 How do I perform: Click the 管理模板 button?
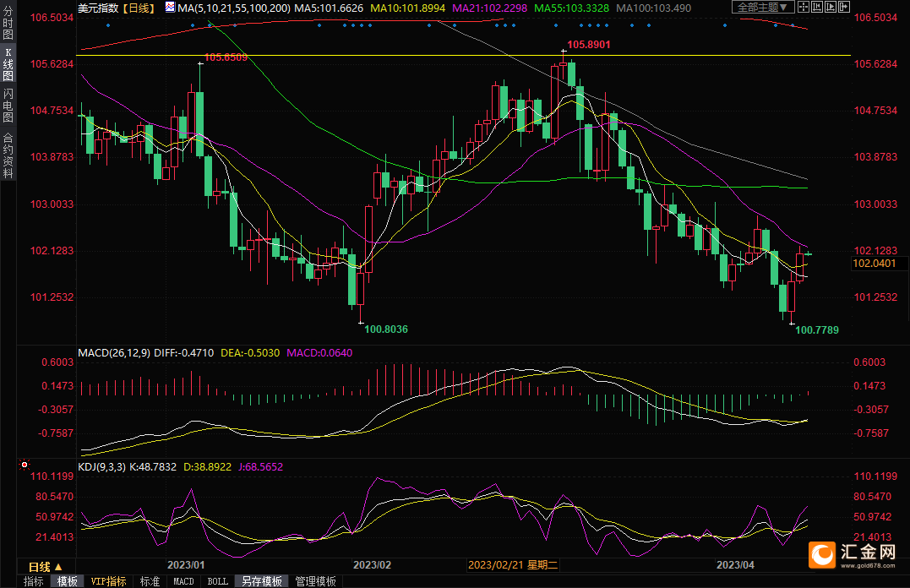coord(316,581)
